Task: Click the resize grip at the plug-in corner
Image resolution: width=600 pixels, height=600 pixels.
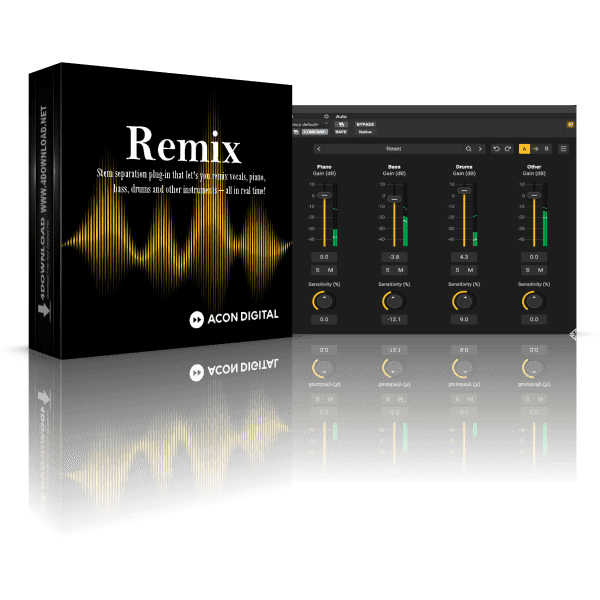Action: (x=572, y=335)
